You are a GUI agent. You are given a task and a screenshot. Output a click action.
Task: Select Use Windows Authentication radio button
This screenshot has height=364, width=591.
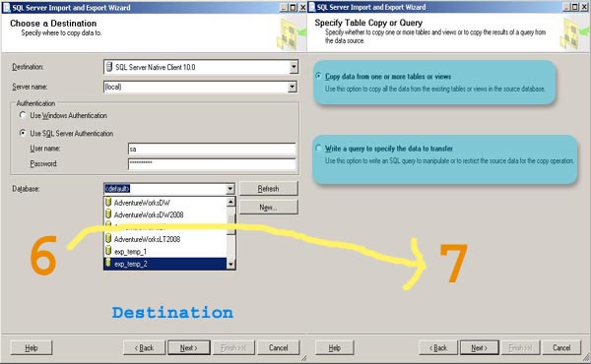[23, 115]
